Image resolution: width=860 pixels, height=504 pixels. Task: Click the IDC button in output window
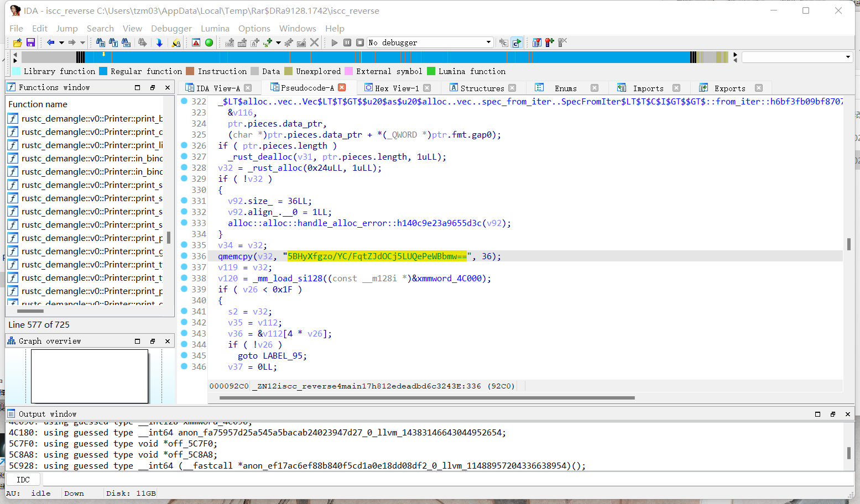pos(23,480)
